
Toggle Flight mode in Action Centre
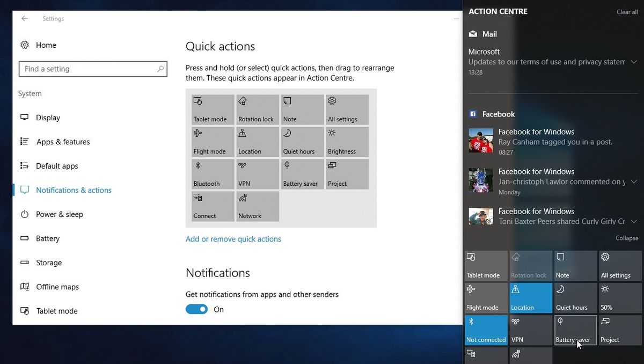pyautogui.click(x=486, y=297)
